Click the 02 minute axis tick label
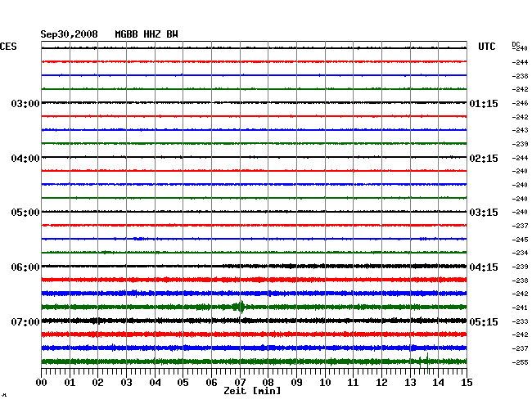The height and width of the screenshot is (404, 532). 97,382
